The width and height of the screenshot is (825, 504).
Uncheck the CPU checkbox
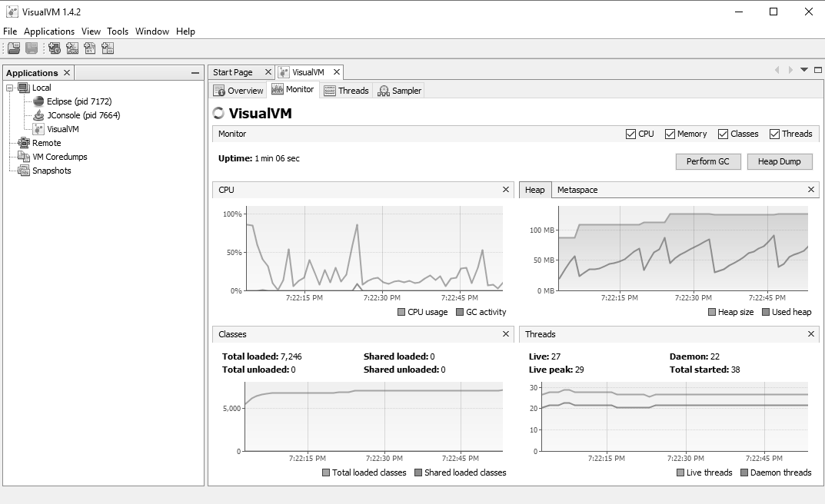pos(631,134)
